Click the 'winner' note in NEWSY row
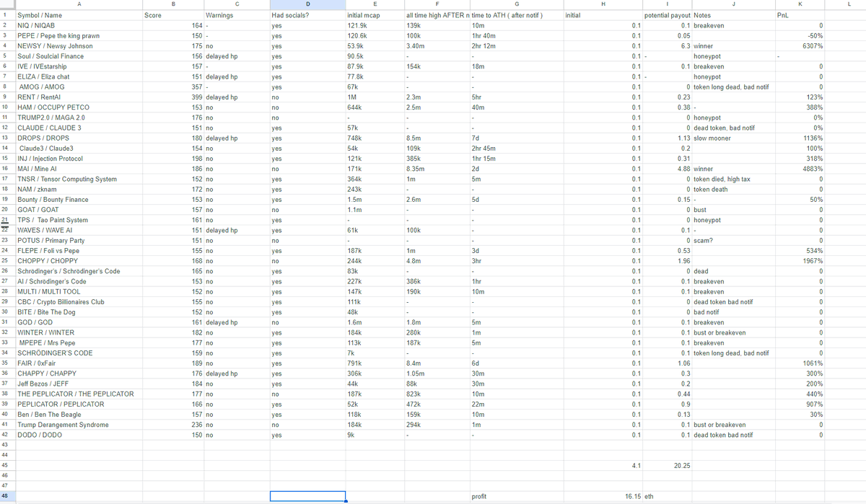Viewport: 866px width, 504px height. click(703, 45)
